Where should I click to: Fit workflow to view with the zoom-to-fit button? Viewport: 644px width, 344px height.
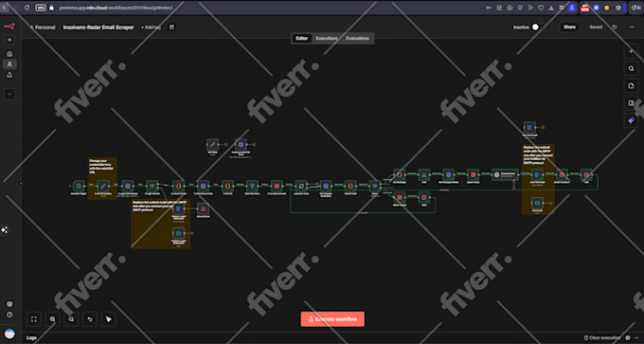pyautogui.click(x=34, y=319)
